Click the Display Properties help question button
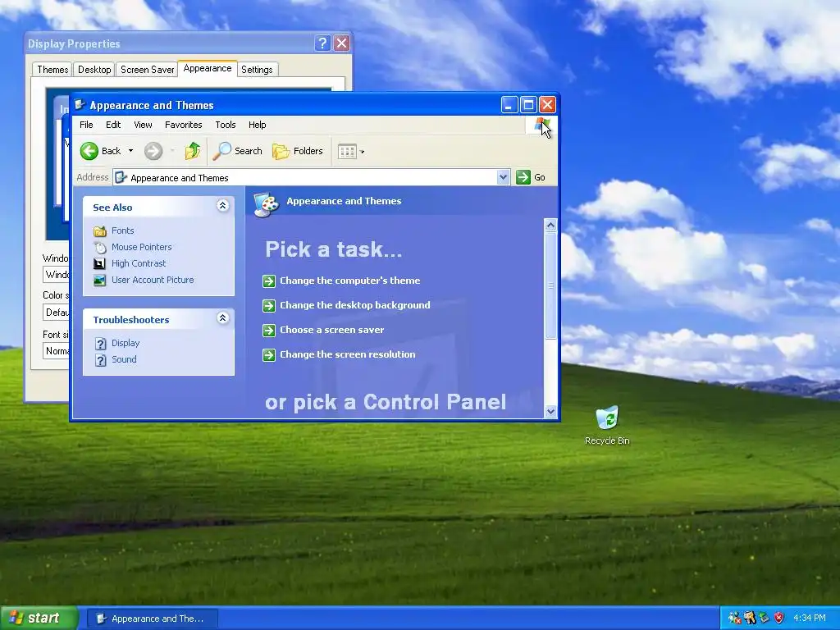 tap(322, 43)
